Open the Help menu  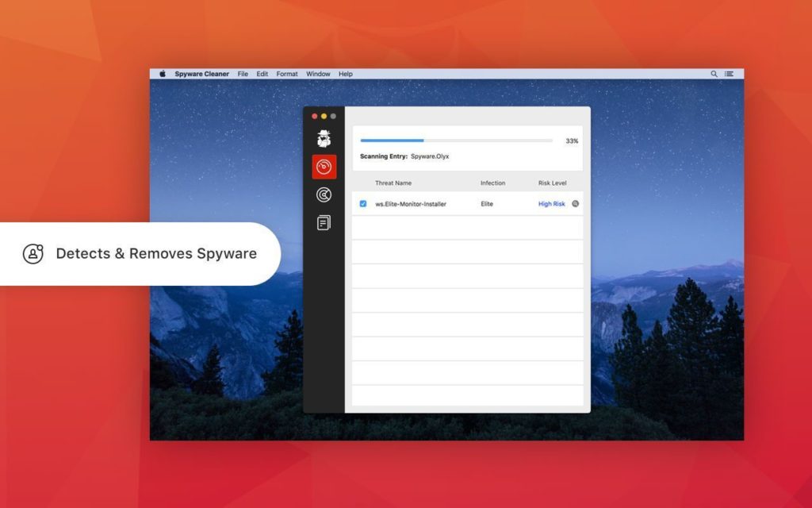click(x=346, y=74)
